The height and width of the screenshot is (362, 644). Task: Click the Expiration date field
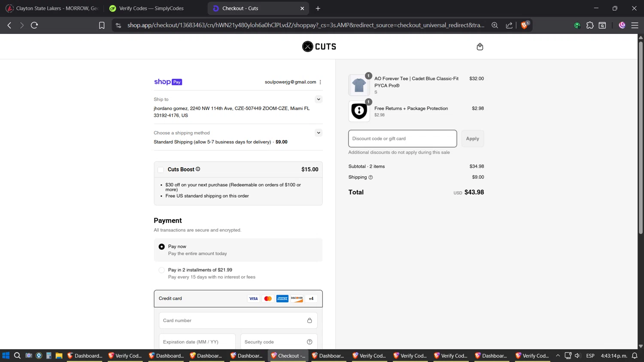pos(197,342)
